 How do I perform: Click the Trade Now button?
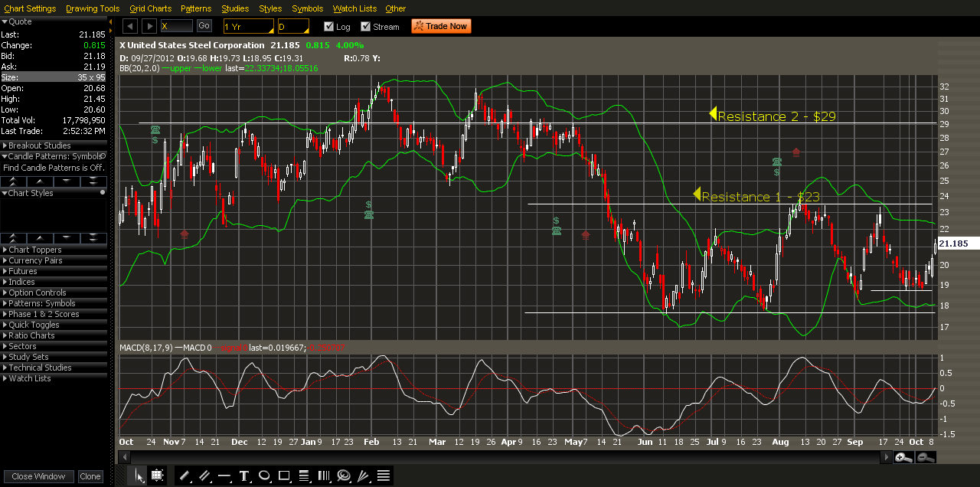441,26
